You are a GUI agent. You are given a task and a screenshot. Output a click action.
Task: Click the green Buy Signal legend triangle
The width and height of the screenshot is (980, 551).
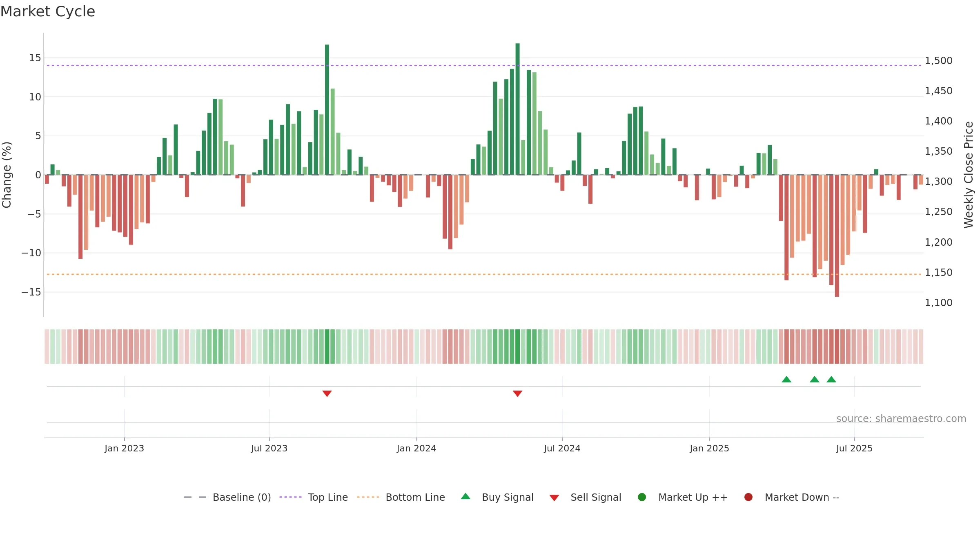tap(465, 496)
